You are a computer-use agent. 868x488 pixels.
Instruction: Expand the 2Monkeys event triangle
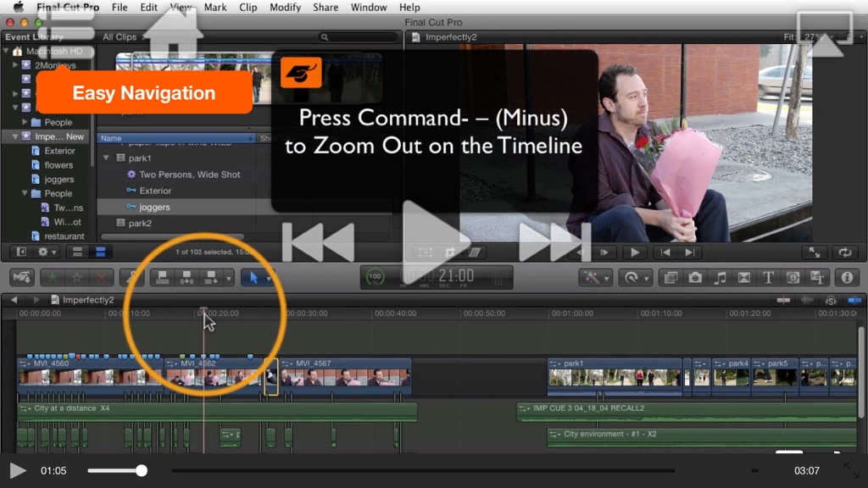coord(15,64)
